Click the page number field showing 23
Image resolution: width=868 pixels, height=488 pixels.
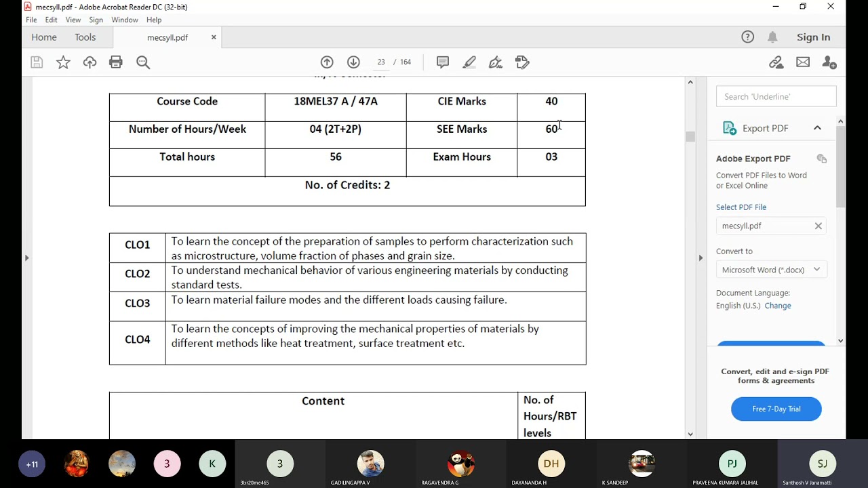click(381, 62)
